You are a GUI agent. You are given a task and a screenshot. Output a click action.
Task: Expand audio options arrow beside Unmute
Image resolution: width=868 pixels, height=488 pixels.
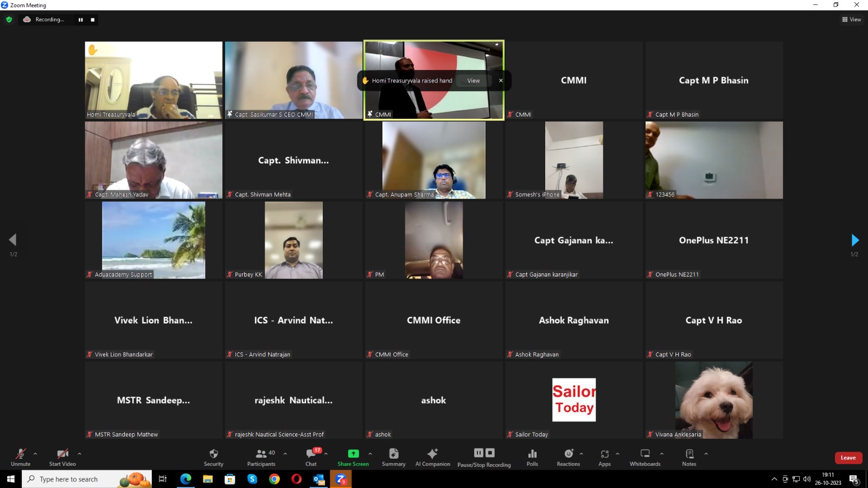pyautogui.click(x=35, y=454)
